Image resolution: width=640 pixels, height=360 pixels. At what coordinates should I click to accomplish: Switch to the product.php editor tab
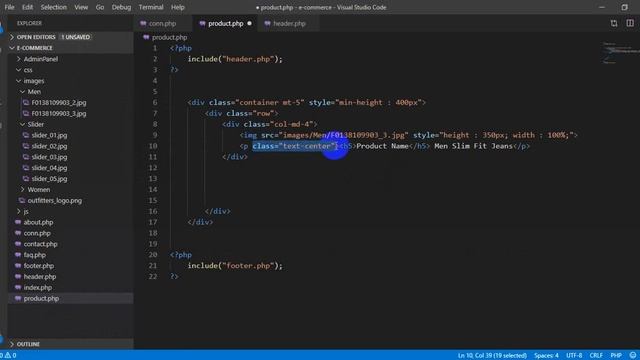tap(225, 24)
